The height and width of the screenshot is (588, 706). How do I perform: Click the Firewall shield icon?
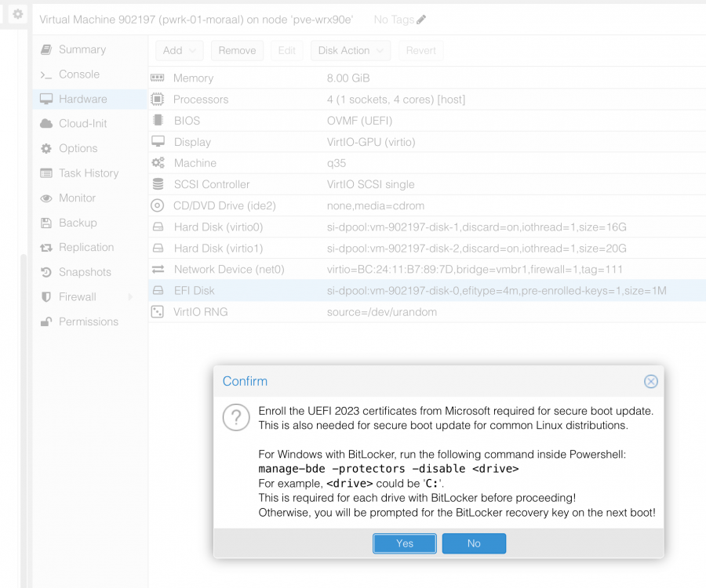click(x=46, y=297)
